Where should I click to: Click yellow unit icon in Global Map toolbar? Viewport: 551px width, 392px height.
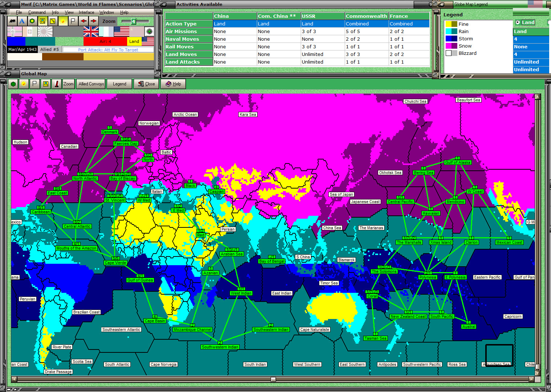[45, 84]
